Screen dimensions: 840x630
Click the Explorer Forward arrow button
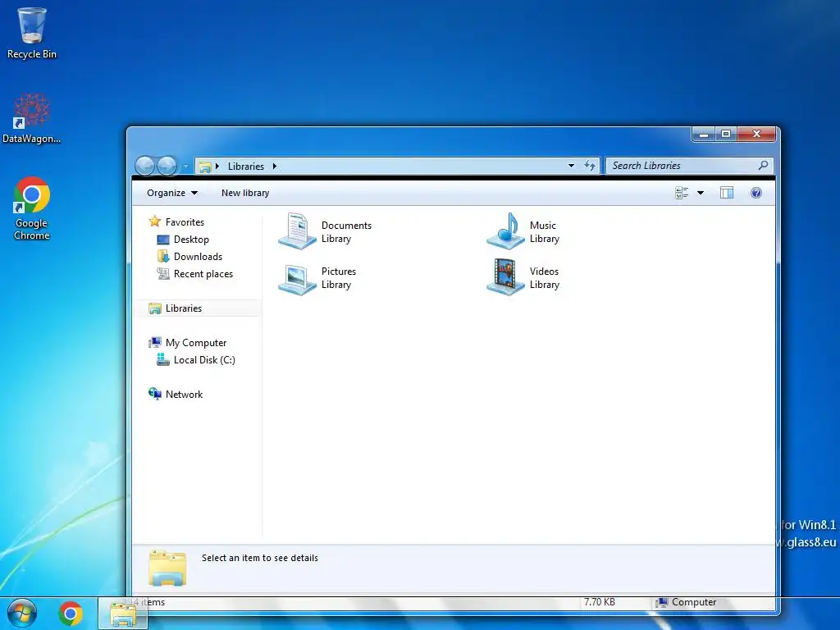click(167, 166)
